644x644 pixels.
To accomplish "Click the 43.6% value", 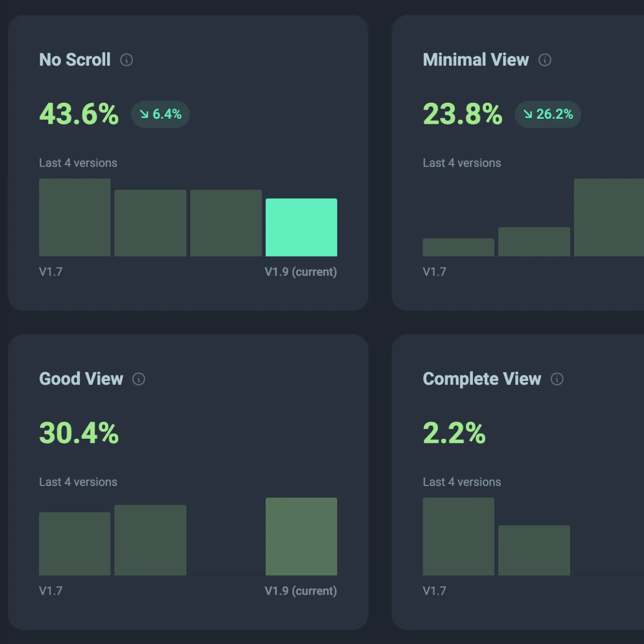I will tap(79, 114).
